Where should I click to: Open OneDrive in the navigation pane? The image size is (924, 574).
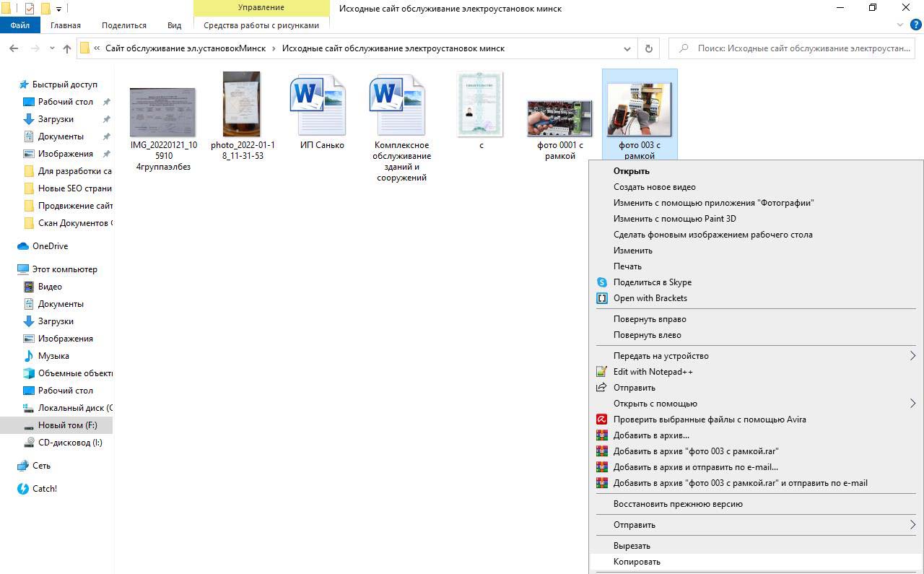(x=50, y=246)
